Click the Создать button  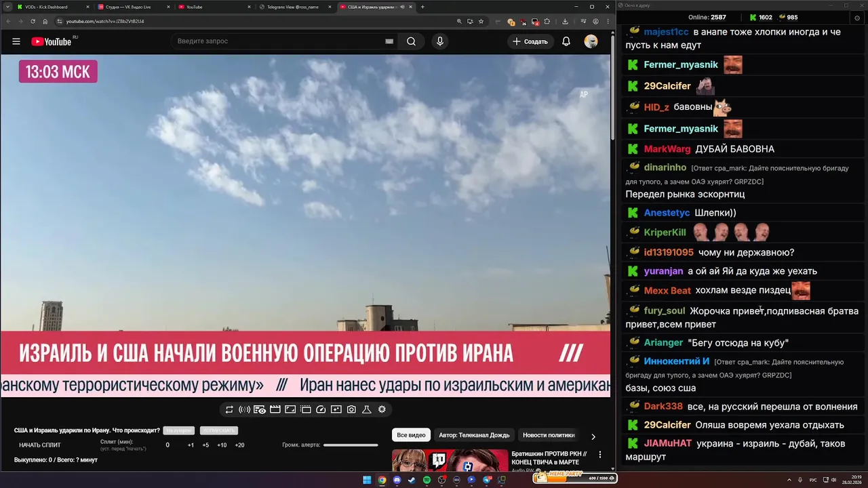pyautogui.click(x=530, y=41)
